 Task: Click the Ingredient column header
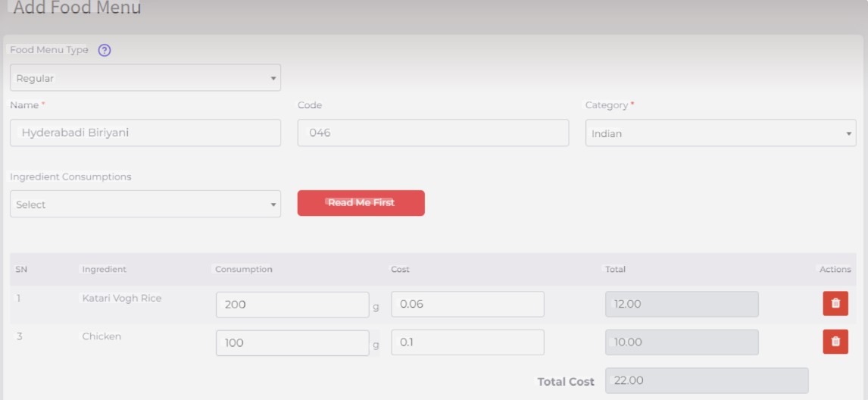click(x=104, y=269)
